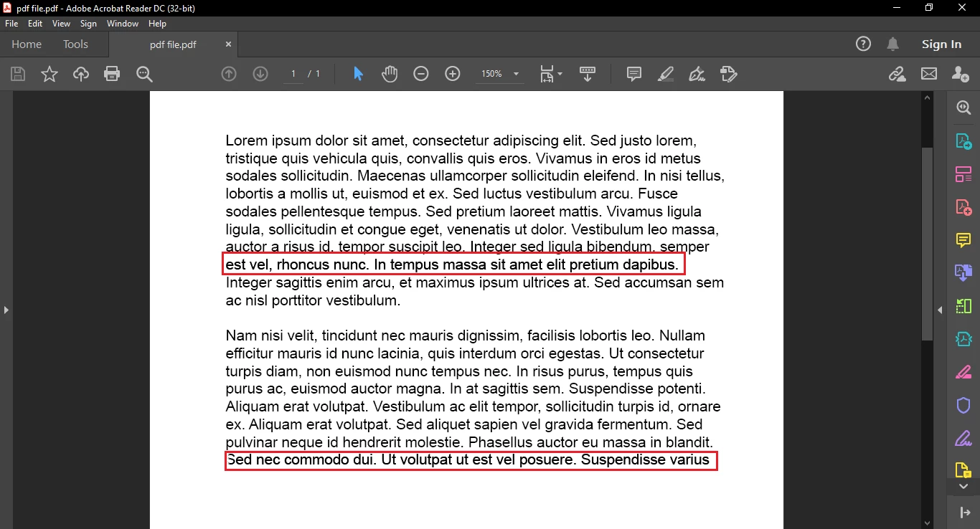Share a link to this file
The image size is (980, 529).
897,74
